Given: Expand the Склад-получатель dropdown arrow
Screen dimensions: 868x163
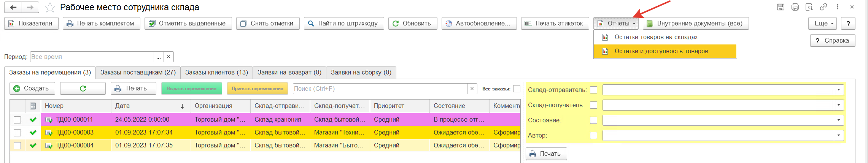Looking at the screenshot, I should [839, 105].
